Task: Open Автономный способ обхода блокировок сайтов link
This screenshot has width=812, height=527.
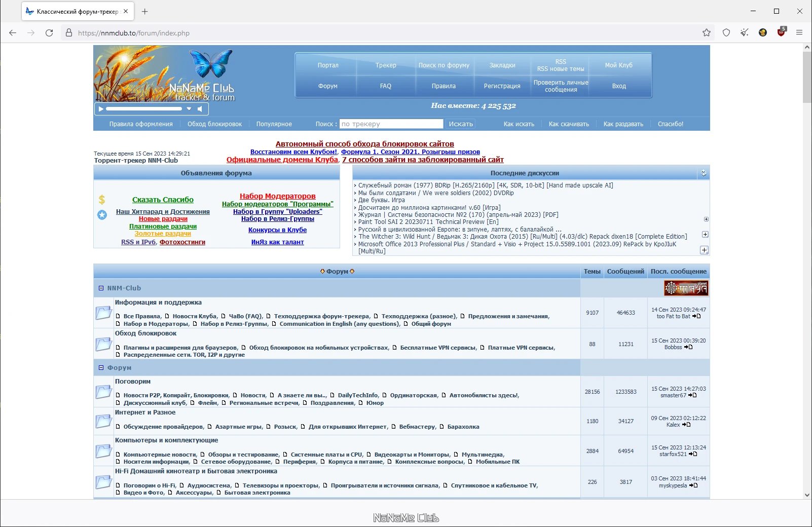Action: coord(365,144)
